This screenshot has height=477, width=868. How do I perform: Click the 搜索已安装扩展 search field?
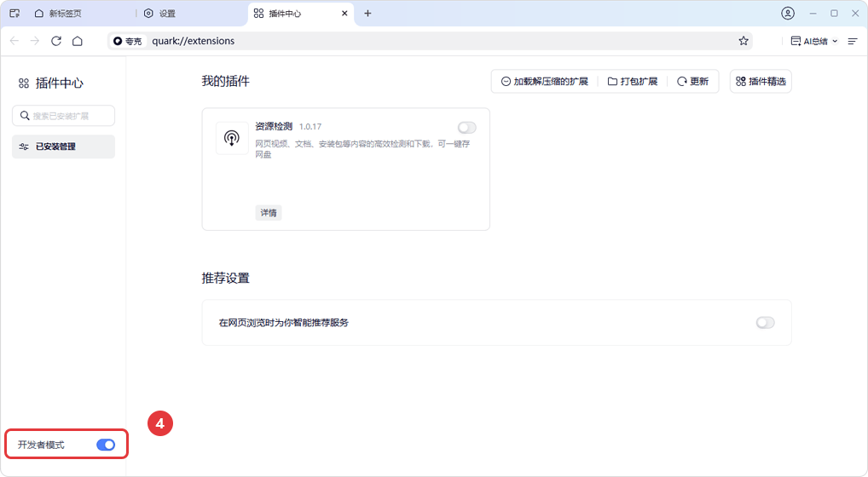(x=64, y=116)
